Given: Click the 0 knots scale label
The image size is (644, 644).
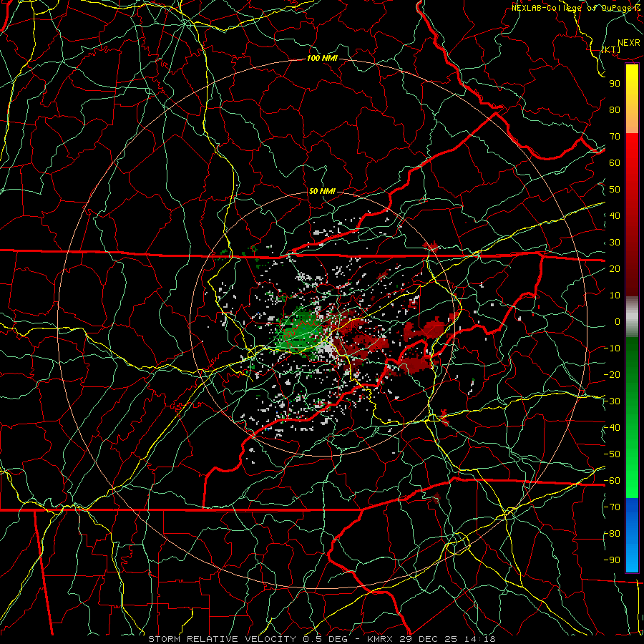Looking at the screenshot, I should [618, 321].
